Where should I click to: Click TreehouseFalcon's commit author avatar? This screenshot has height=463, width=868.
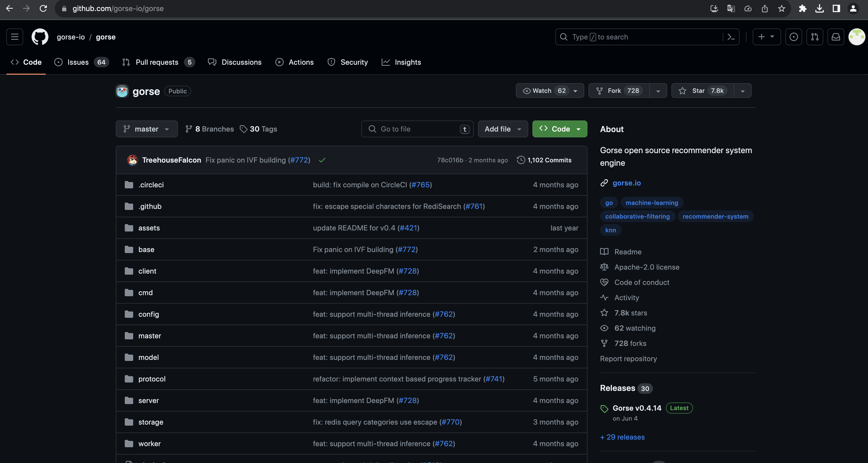[x=132, y=160]
